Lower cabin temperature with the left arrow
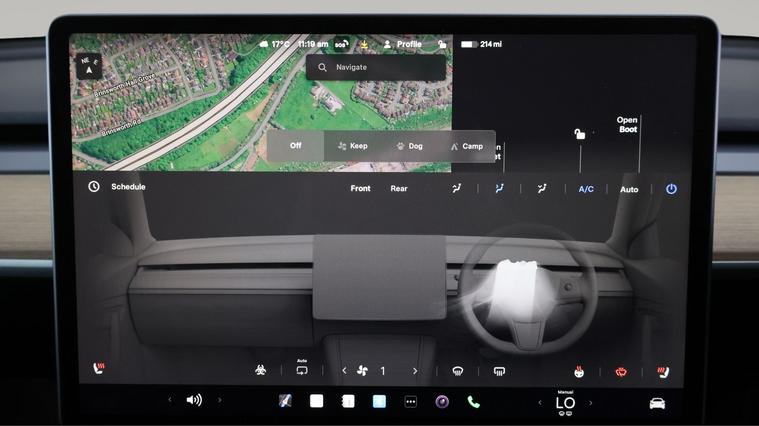Viewport: 759px width, 426px height. click(540, 402)
